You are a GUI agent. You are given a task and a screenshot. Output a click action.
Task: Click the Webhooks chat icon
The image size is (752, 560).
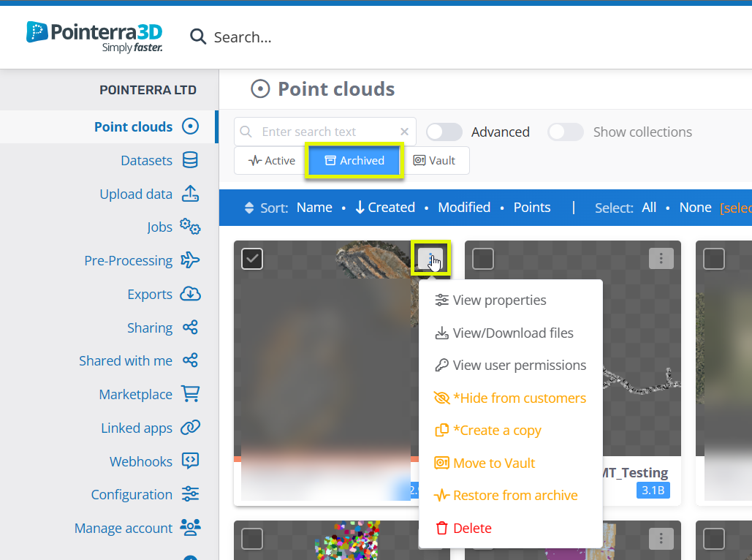[190, 461]
